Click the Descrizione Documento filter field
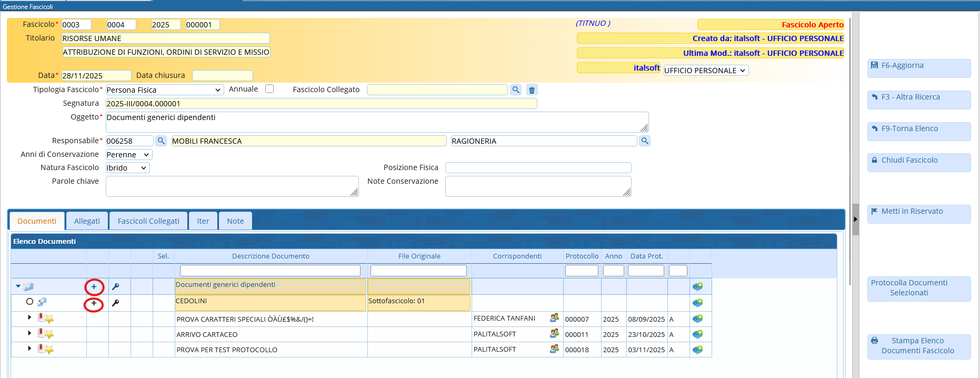Viewport: 980px width, 378px height. click(270, 271)
